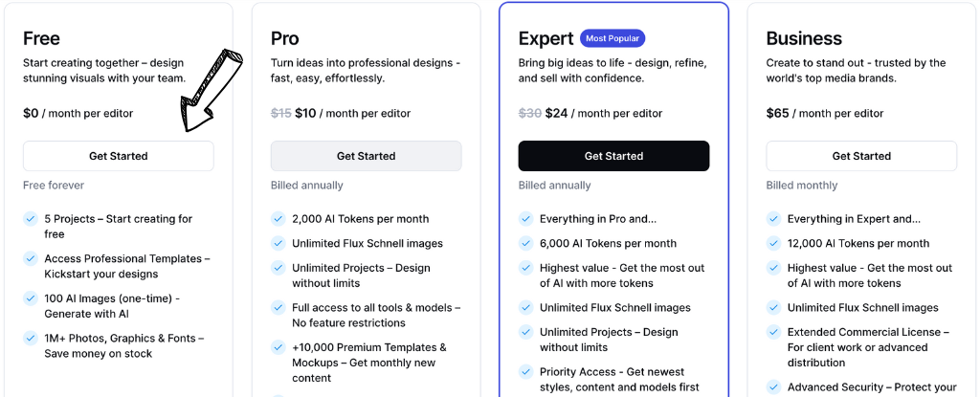Click checkmark beside 100 AI Images
Viewport: 980px width, 397px height.
[x=31, y=299]
